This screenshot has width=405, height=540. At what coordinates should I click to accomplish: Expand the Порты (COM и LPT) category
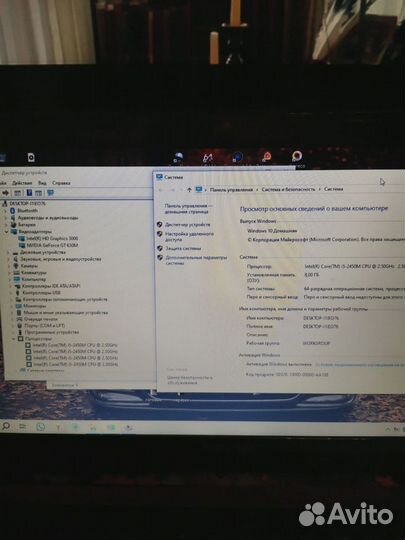(x=13, y=326)
